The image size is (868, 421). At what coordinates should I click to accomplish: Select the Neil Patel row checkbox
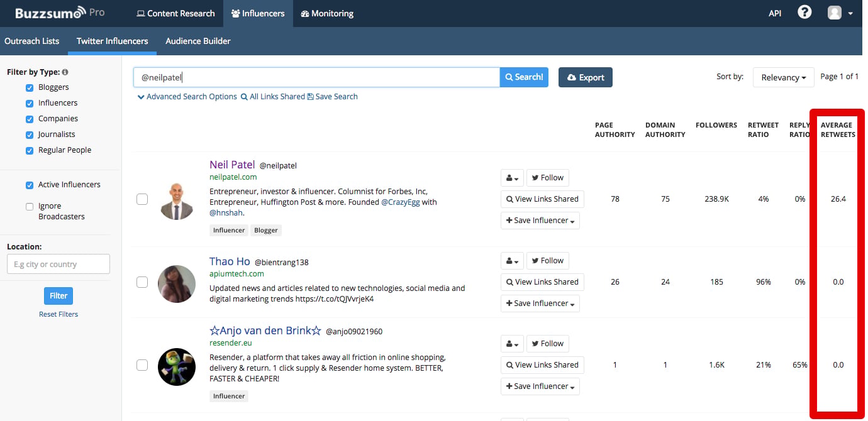(142, 199)
